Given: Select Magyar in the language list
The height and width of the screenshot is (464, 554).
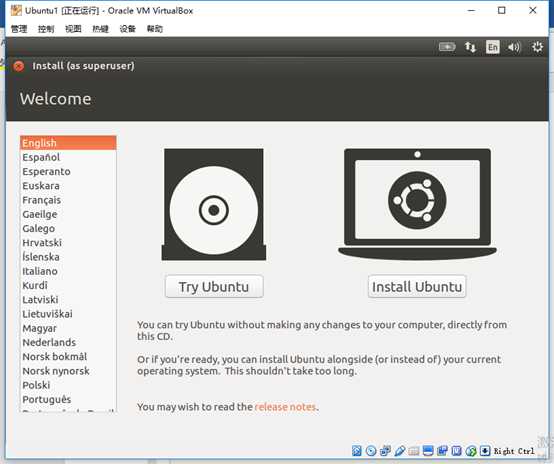Looking at the screenshot, I should pyautogui.click(x=68, y=328).
